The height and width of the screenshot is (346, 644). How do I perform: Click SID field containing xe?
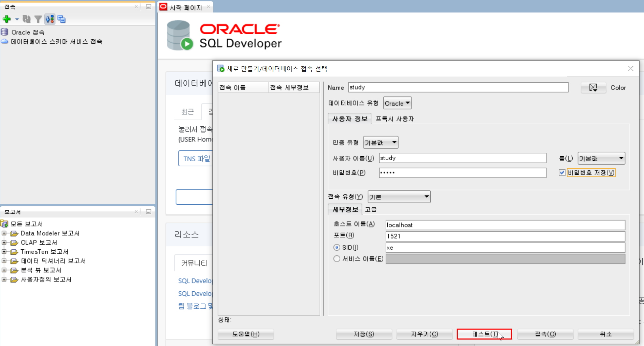[505, 248]
